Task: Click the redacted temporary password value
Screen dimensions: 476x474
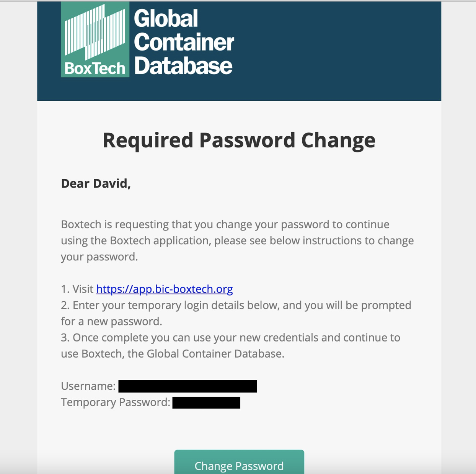Action: pyautogui.click(x=206, y=403)
